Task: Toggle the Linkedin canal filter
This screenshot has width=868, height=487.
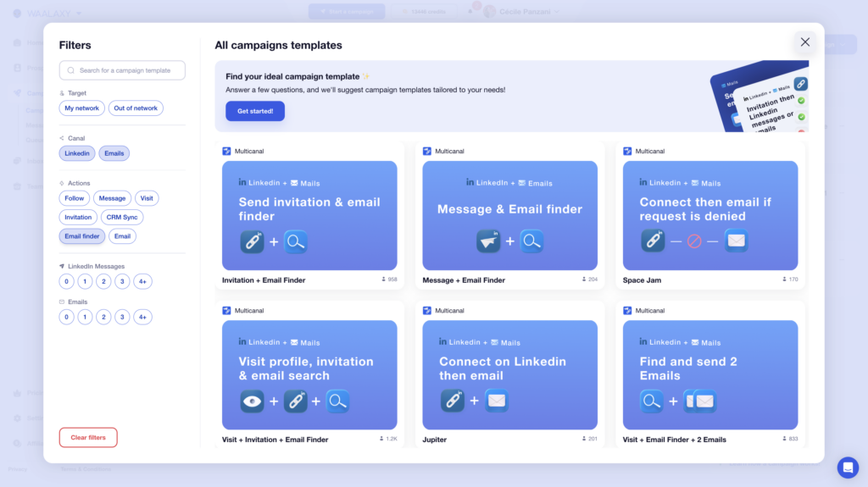Action: pos(77,153)
